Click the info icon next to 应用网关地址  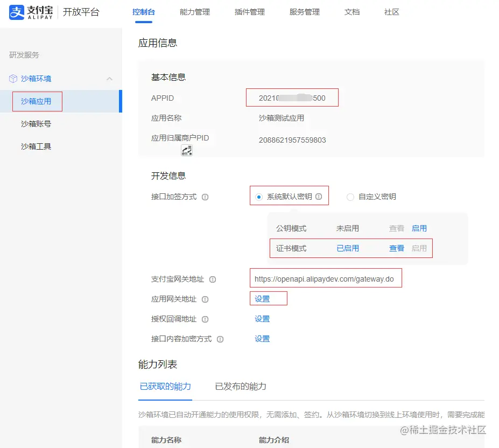205,299
